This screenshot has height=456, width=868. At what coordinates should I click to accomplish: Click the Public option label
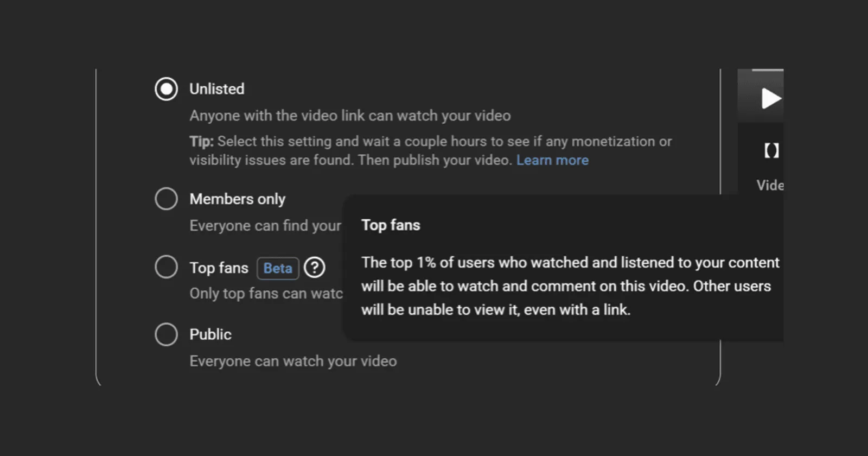point(210,334)
